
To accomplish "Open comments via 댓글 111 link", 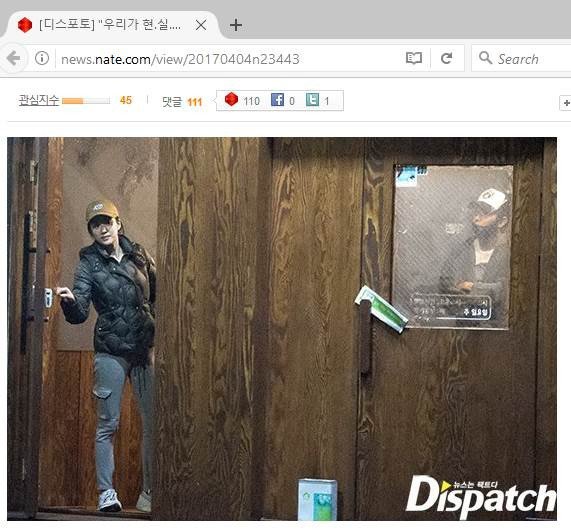I will tap(182, 102).
